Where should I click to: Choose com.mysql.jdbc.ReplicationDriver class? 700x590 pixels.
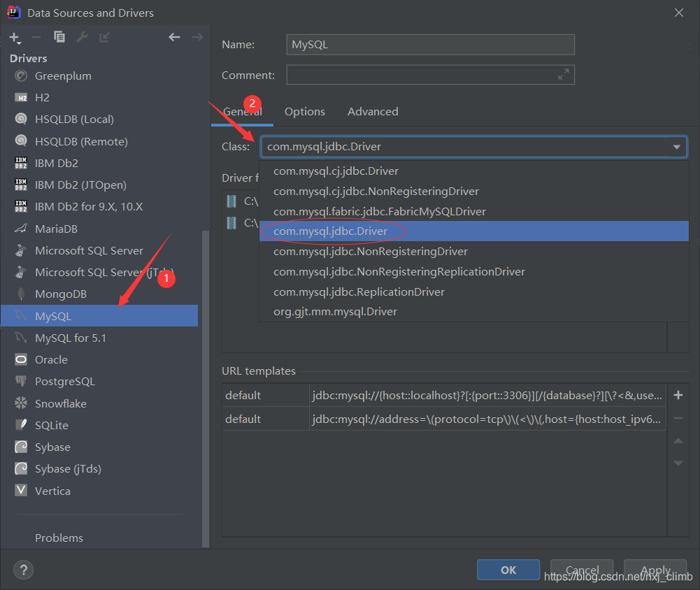474,292
